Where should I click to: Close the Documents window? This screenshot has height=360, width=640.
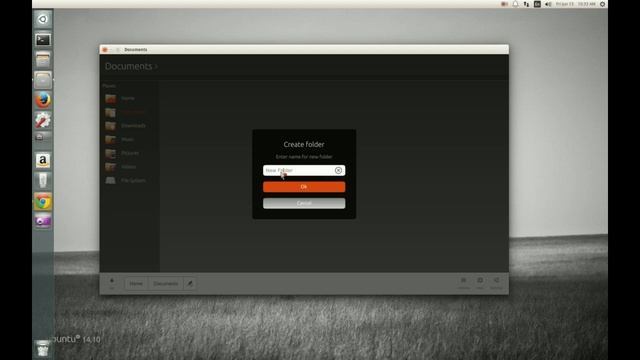(104, 50)
